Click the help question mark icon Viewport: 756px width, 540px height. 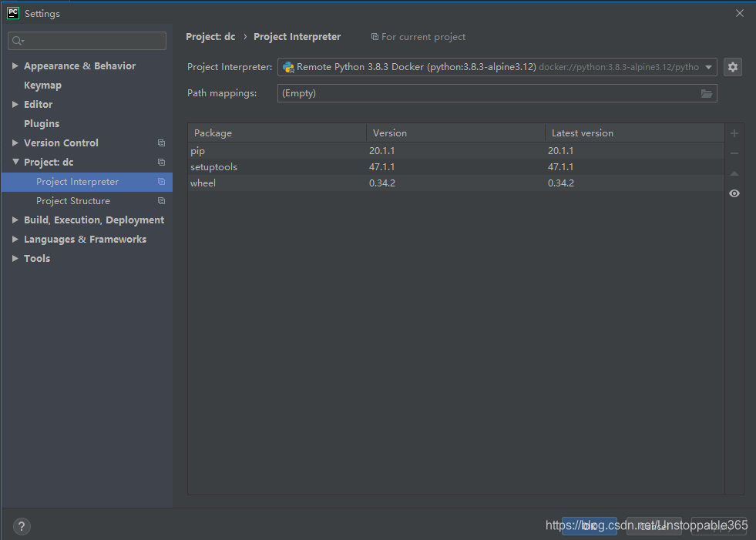click(x=22, y=526)
